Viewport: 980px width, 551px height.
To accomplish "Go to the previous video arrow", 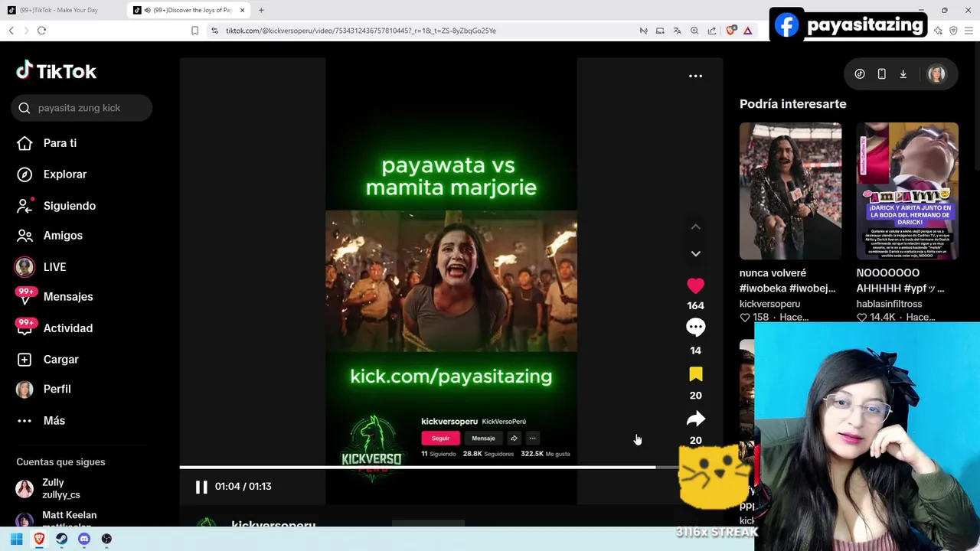I will tap(695, 227).
